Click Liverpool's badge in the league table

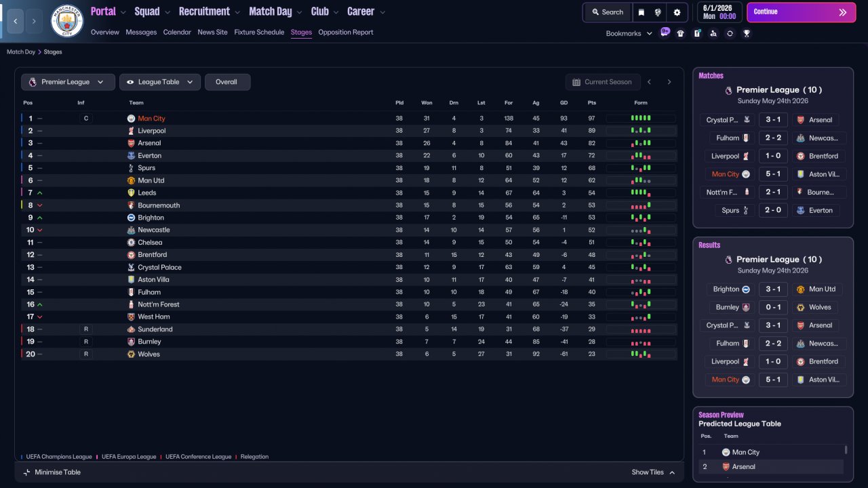coord(132,131)
